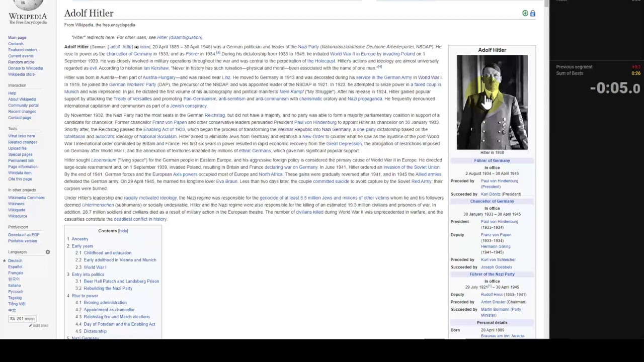Switch to Italiano language version

click(15, 286)
